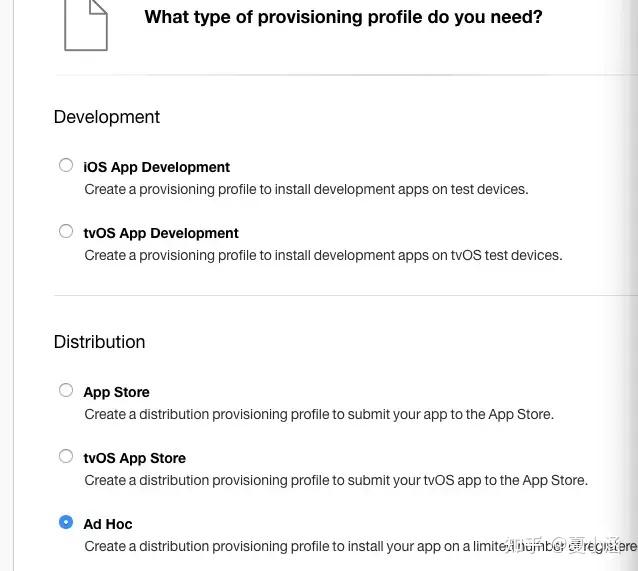Select the tvOS App Development radio button
The height and width of the screenshot is (571, 638).
[66, 231]
